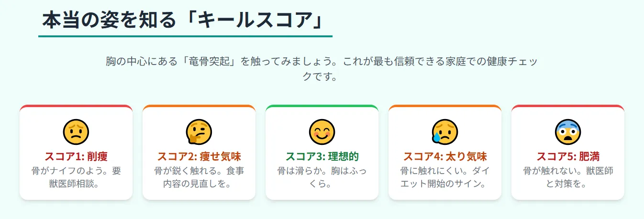This screenshot has width=644, height=219.
Task: Click the sad sweat emoji for Score 4
Action: [445, 132]
